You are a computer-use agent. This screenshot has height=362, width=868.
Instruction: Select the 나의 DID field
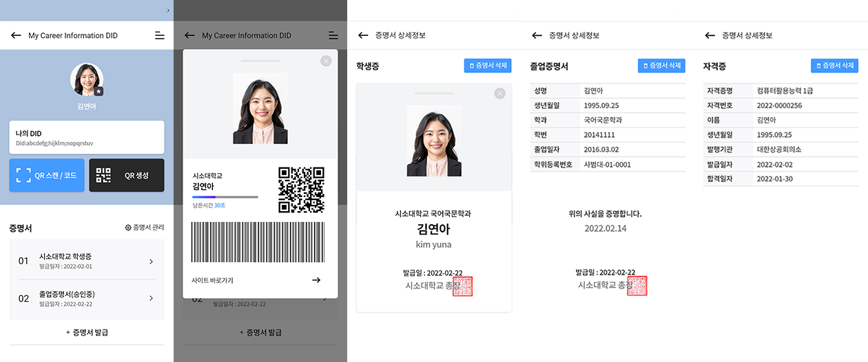87,137
